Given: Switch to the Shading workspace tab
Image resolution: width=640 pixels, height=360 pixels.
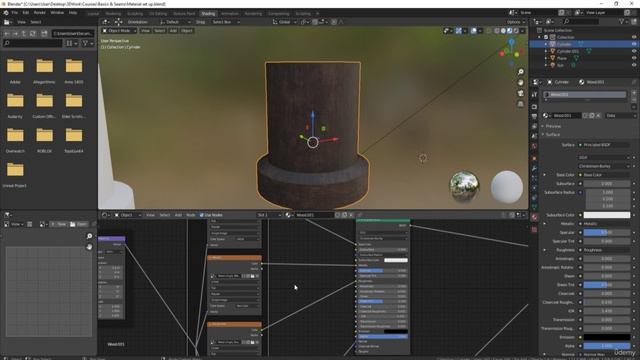Looking at the screenshot, I should coord(208,13).
